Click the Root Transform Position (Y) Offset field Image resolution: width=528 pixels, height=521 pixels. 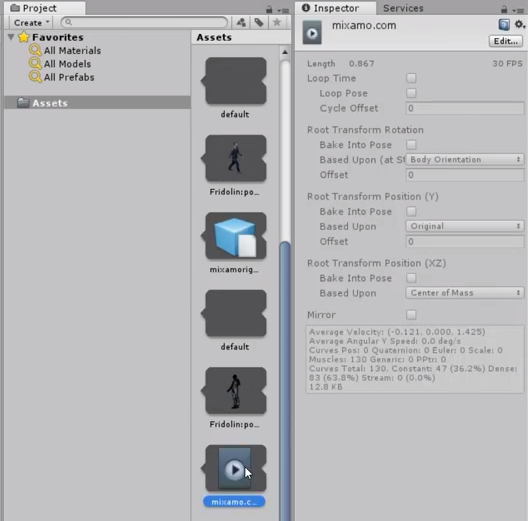click(465, 241)
